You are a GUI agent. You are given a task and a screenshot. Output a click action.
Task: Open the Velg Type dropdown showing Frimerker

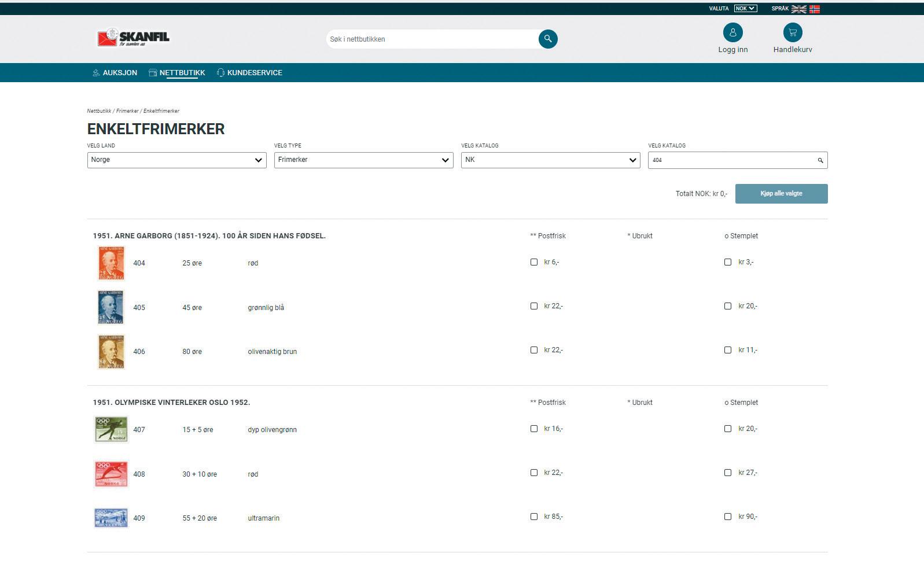click(x=363, y=160)
